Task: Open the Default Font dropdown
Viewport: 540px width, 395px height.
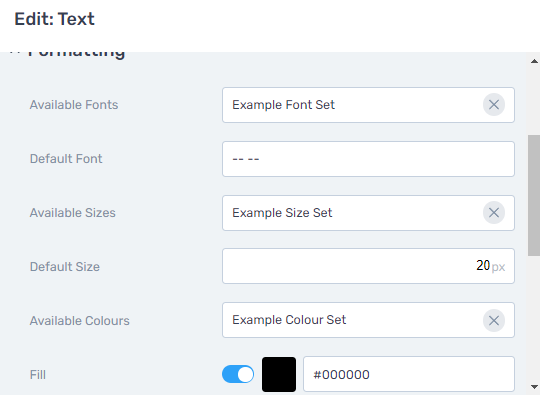Action: point(368,159)
